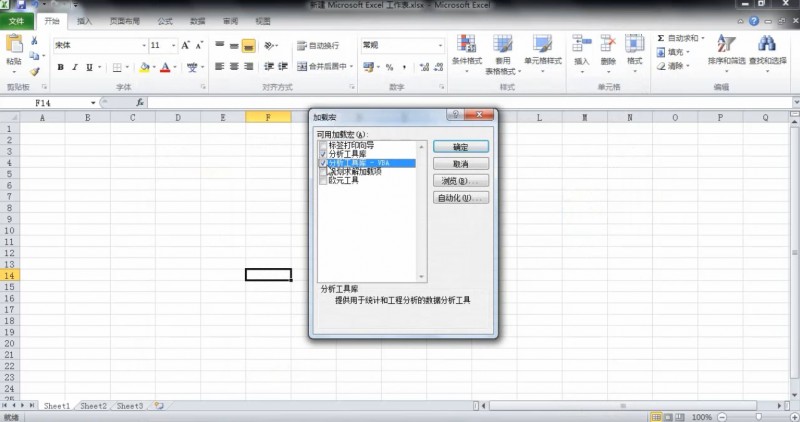Open Sort & Filter (排序和筛选)
The image size is (800, 422).
726,54
